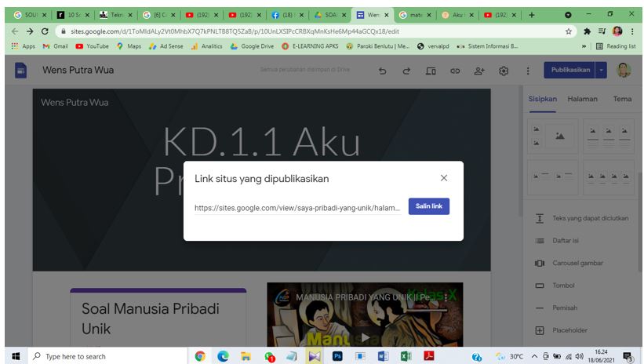This screenshot has width=644, height=364.
Task: Open Photoshop from the Windows taskbar
Action: click(337, 356)
